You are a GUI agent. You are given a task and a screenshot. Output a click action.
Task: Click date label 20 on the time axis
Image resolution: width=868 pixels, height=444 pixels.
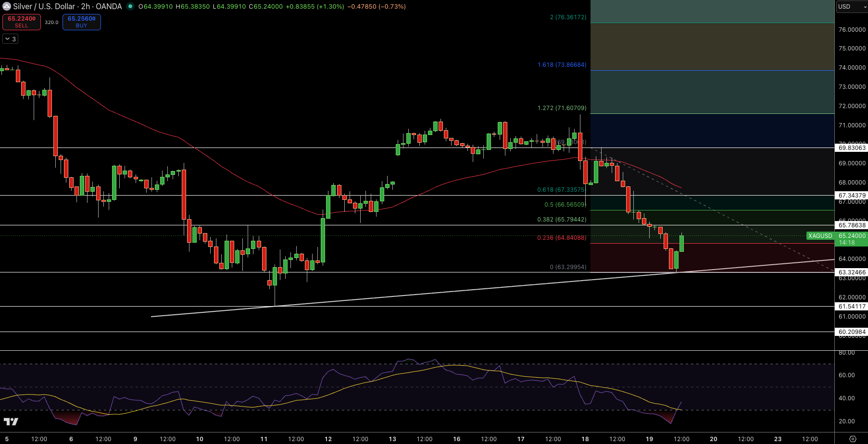click(714, 439)
